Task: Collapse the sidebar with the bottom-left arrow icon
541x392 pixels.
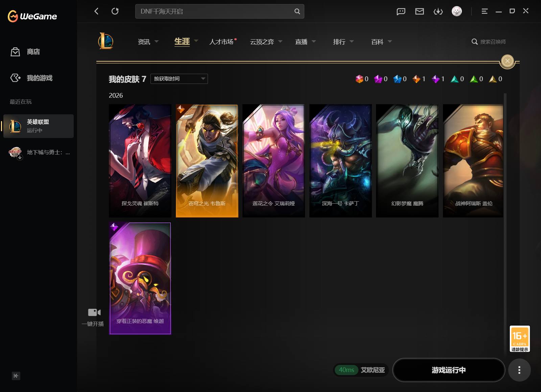Action: click(x=16, y=376)
